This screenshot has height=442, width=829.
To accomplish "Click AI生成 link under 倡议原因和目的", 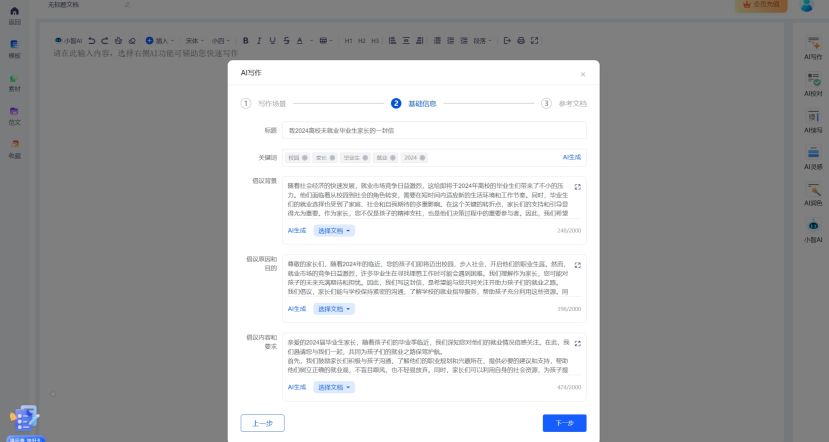I will coord(297,309).
